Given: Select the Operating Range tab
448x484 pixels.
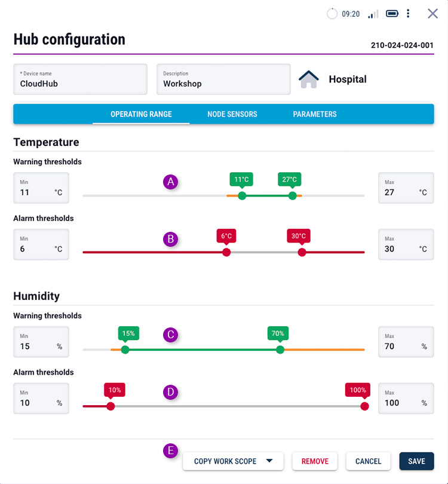Looking at the screenshot, I should (x=141, y=114).
